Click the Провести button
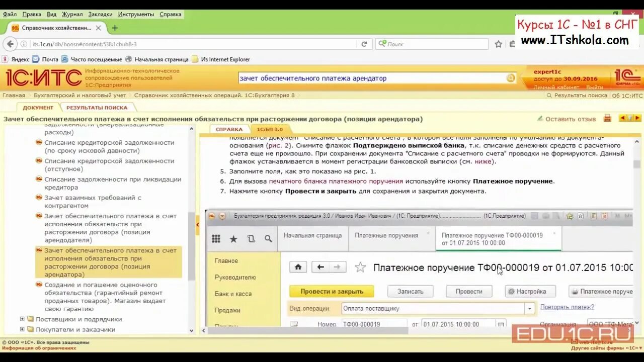 tap(469, 291)
